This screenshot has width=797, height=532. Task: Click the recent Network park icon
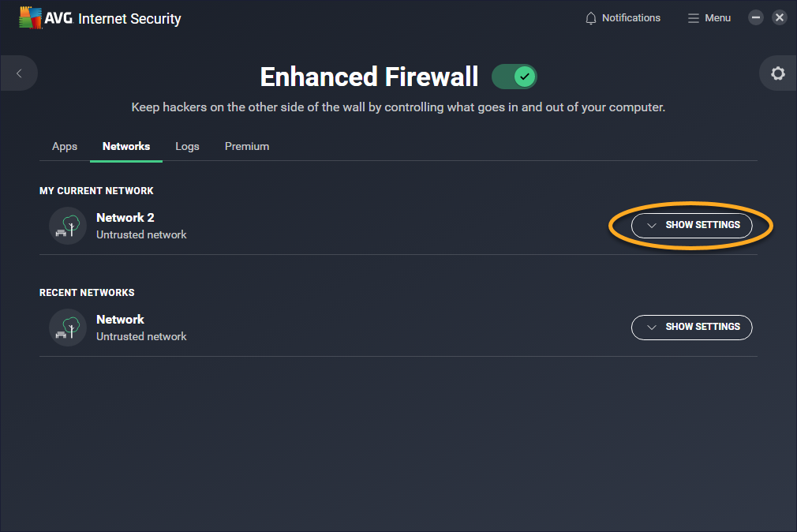(68, 328)
